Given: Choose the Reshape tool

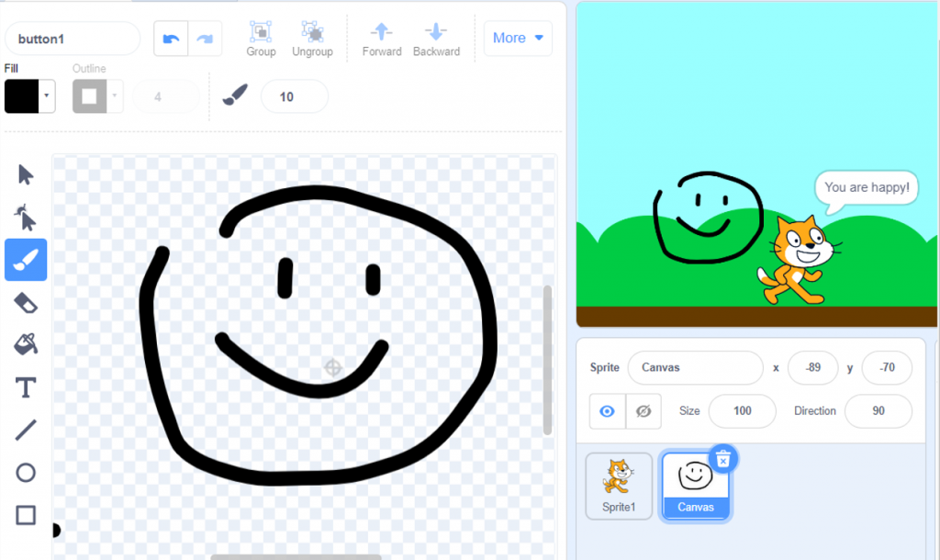Looking at the screenshot, I should click(25, 217).
